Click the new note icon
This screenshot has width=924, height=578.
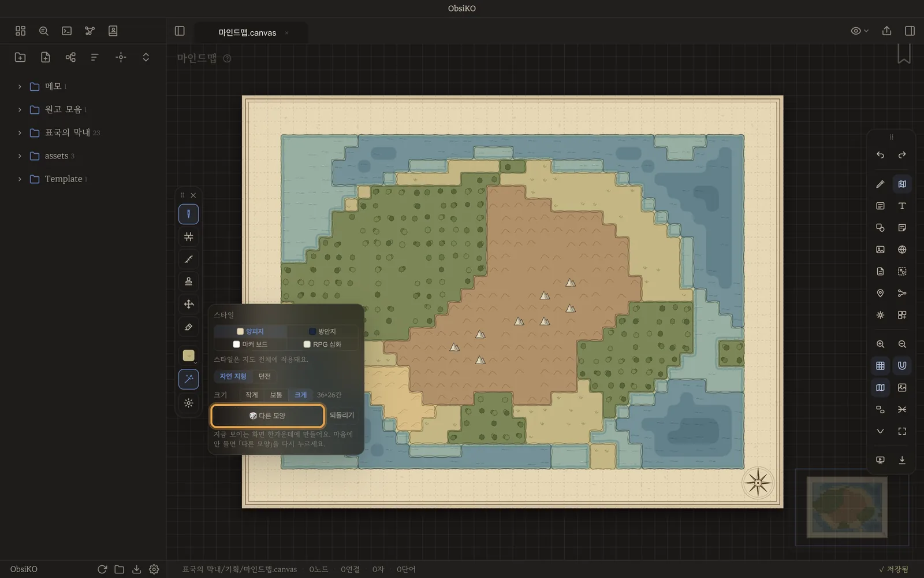(45, 57)
